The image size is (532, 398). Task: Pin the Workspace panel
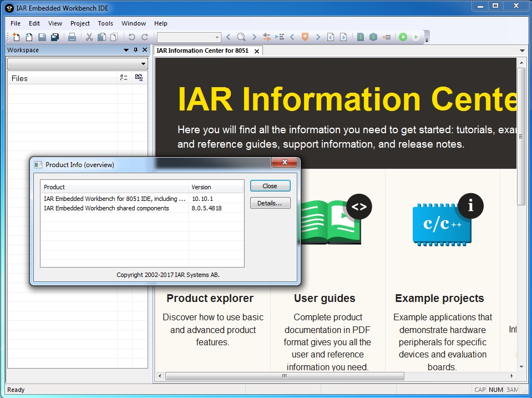tap(135, 50)
